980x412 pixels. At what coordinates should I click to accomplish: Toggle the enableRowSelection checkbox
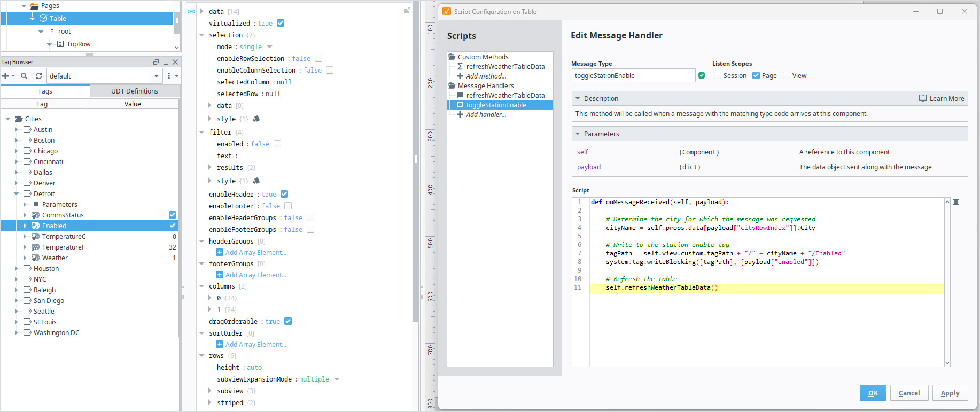[318, 58]
